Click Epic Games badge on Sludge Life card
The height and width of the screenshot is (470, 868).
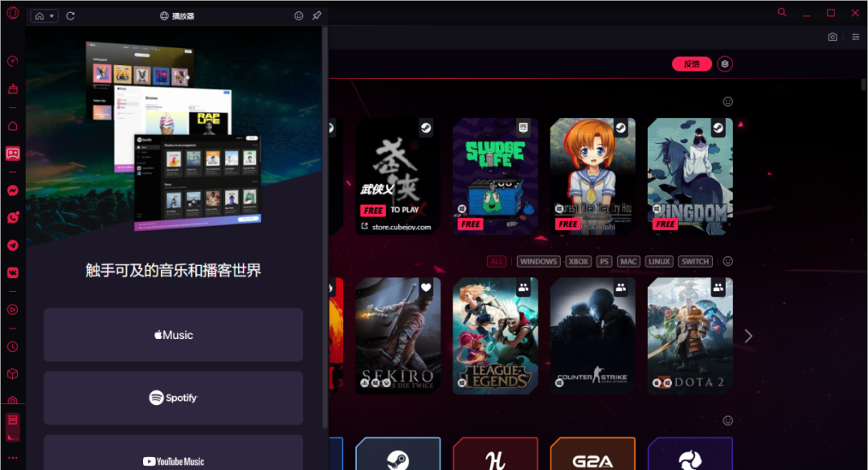point(523,129)
